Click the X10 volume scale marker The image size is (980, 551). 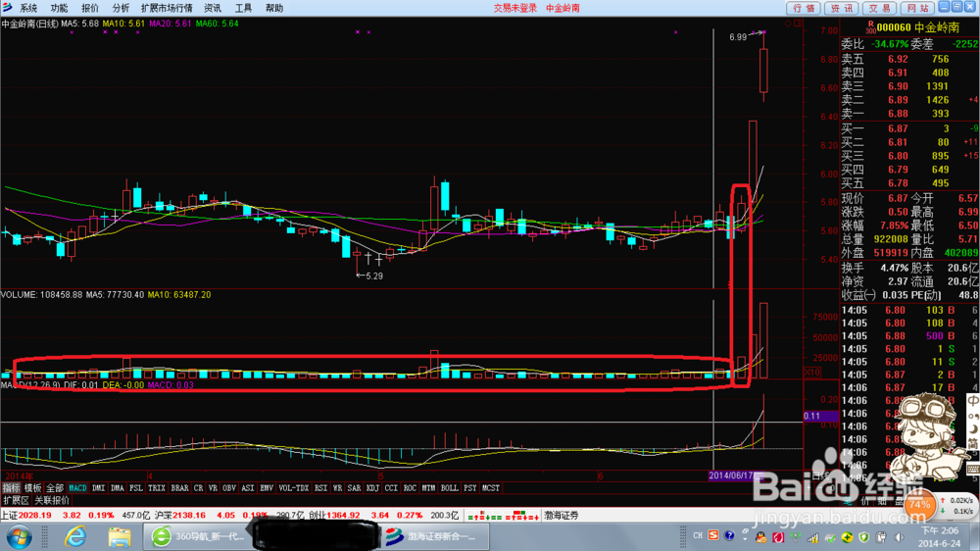(x=811, y=373)
